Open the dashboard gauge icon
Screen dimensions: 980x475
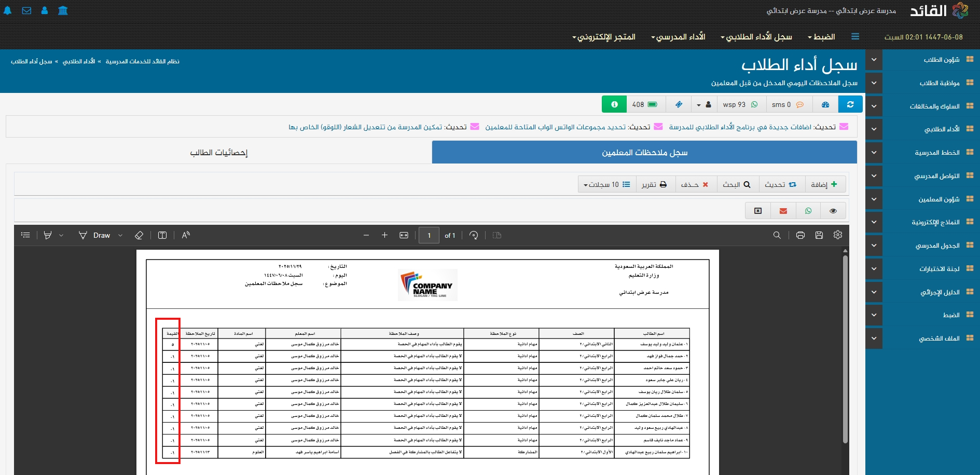click(x=825, y=104)
